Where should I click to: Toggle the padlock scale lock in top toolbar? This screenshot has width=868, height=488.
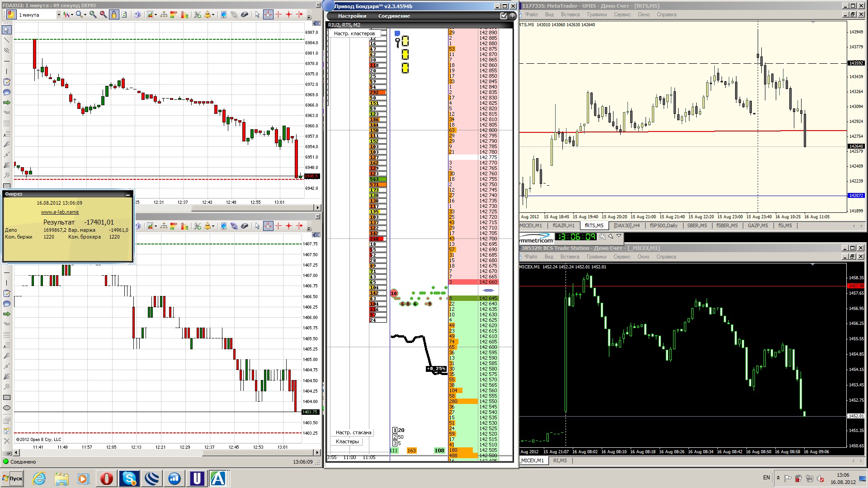coord(114,15)
